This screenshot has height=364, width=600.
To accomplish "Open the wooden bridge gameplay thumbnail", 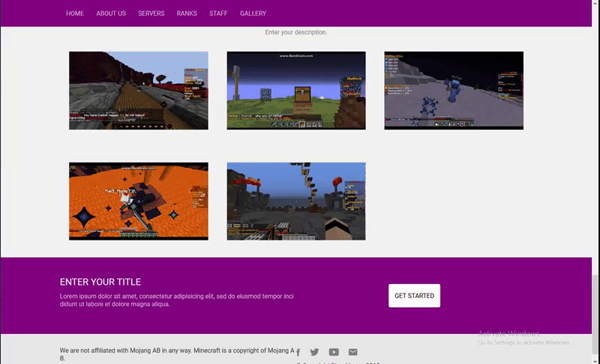I will [x=139, y=91].
